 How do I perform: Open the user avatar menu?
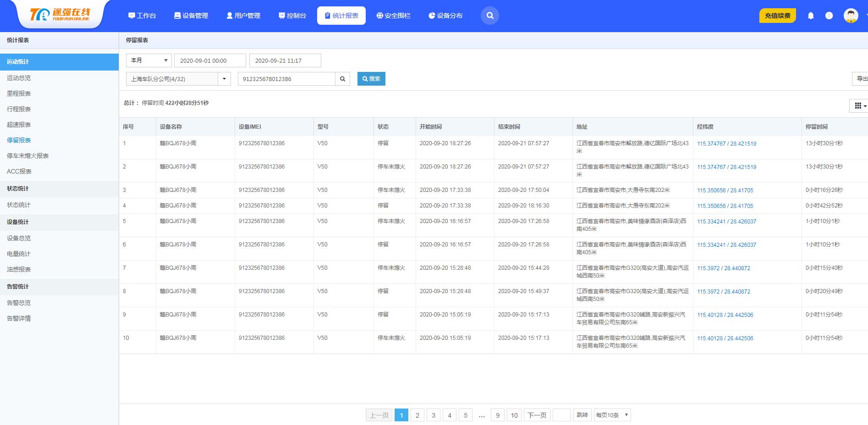click(x=851, y=16)
